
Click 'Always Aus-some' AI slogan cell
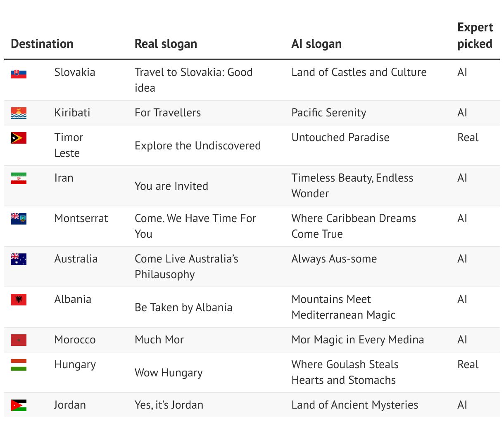click(x=334, y=259)
